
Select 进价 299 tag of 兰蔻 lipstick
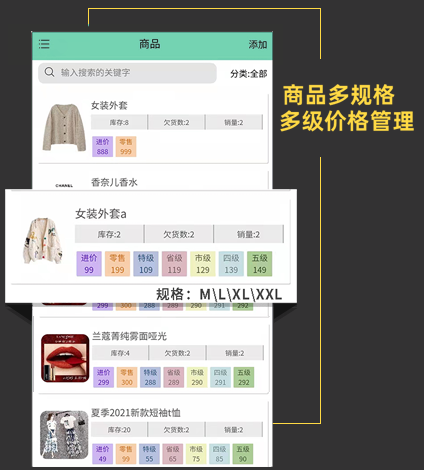point(103,377)
